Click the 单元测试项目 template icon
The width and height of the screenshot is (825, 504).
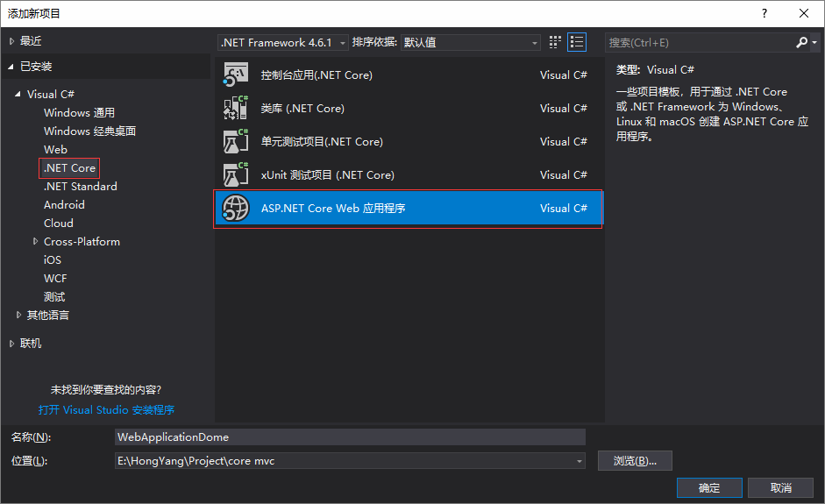coord(235,141)
